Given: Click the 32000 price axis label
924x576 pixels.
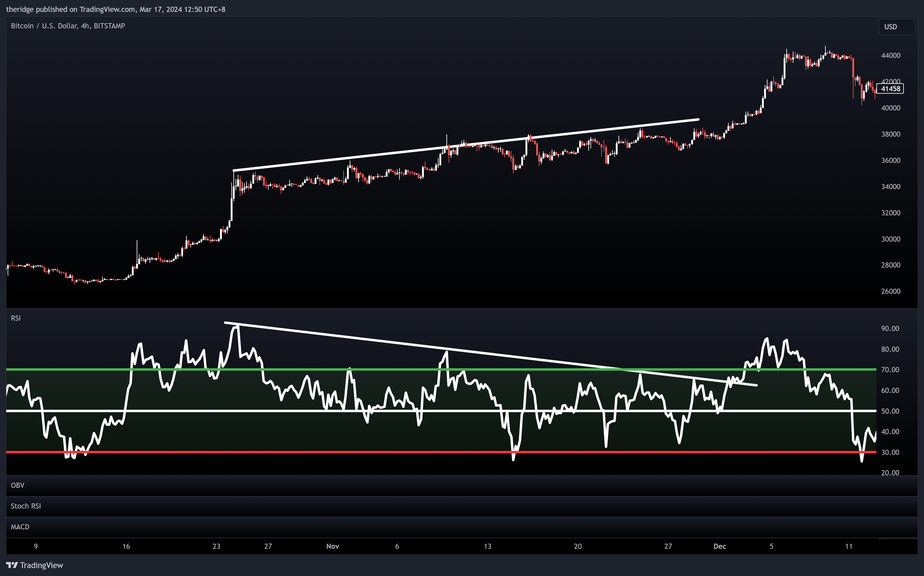Looking at the screenshot, I should pyautogui.click(x=890, y=213).
